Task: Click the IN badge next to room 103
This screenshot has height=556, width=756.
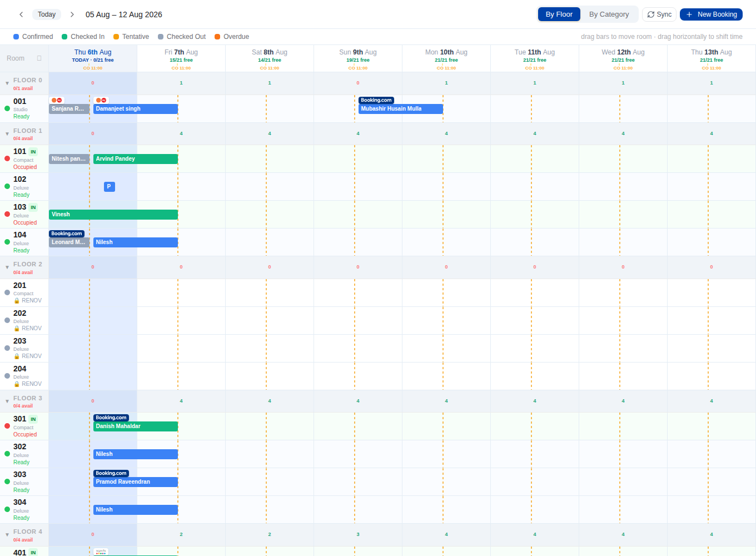Action: (33, 207)
